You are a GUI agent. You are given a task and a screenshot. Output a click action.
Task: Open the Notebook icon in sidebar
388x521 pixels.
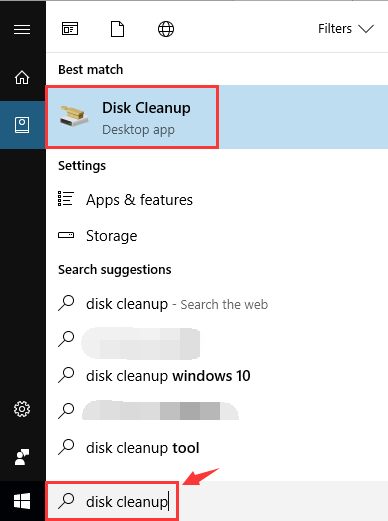coord(22,125)
